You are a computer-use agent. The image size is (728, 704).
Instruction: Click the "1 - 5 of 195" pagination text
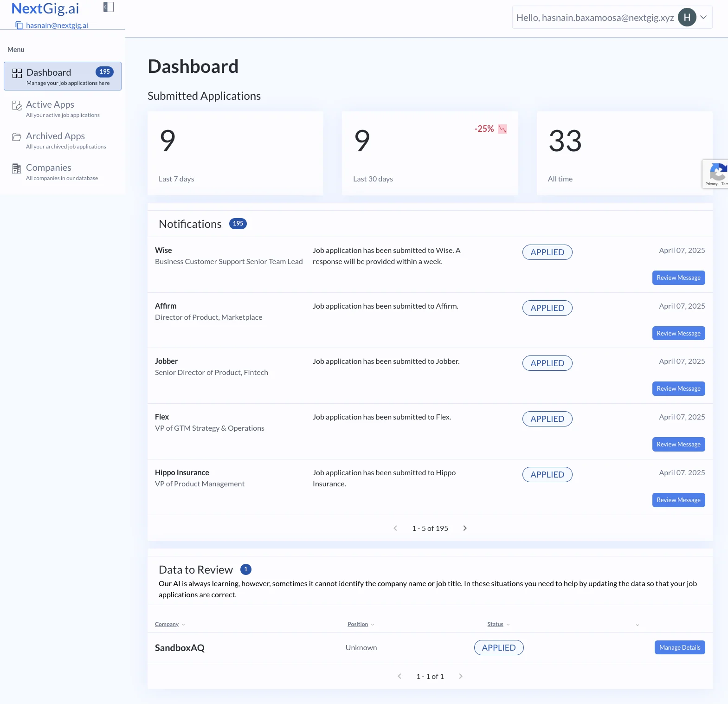[430, 528]
